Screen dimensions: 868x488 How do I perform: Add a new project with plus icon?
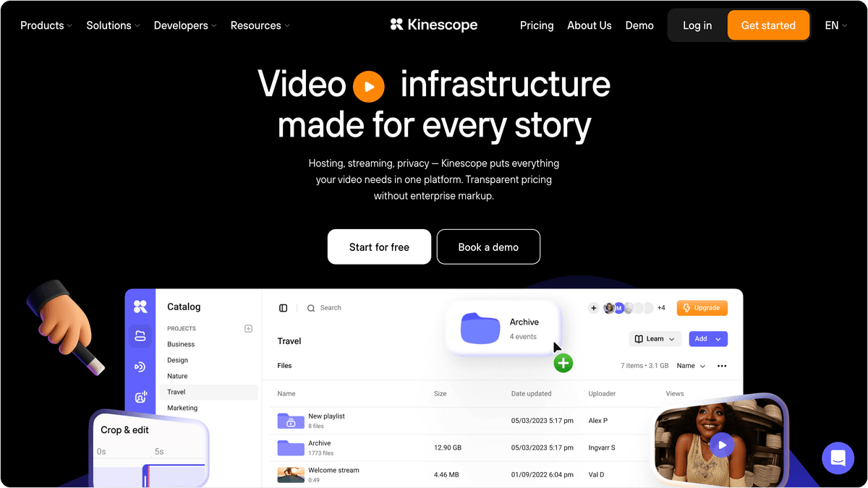click(x=248, y=328)
